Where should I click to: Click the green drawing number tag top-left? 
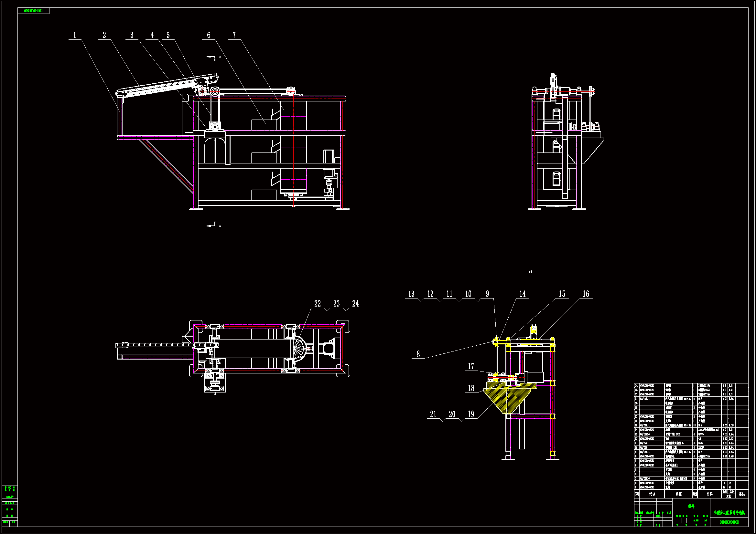pos(33,11)
